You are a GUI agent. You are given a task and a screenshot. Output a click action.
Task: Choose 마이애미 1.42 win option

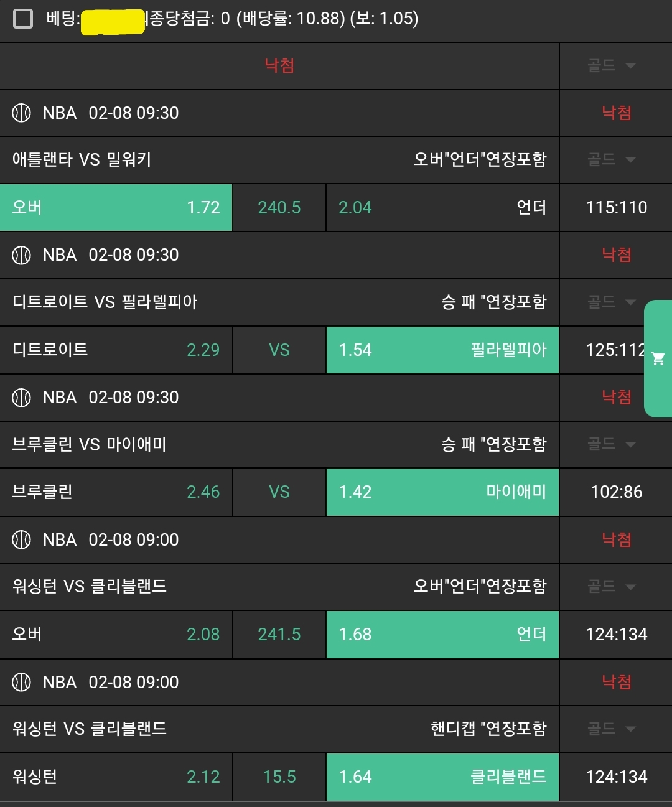click(x=442, y=492)
